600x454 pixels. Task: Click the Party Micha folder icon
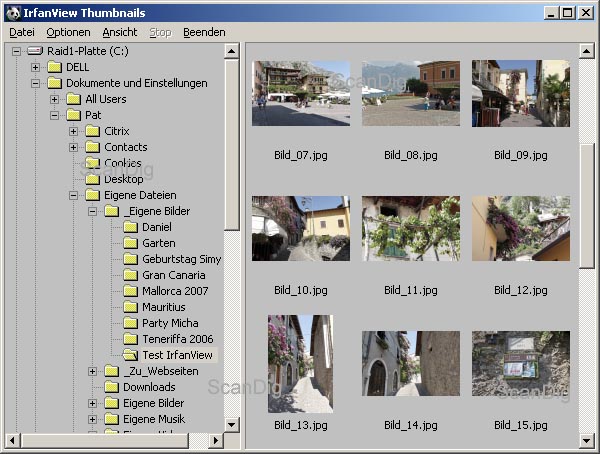pyautogui.click(x=130, y=323)
